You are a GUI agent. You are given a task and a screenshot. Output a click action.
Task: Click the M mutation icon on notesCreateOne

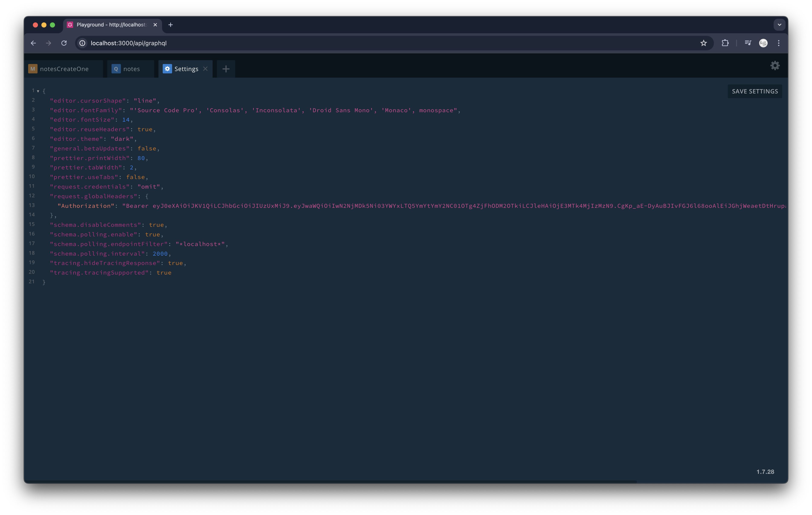[33, 69]
